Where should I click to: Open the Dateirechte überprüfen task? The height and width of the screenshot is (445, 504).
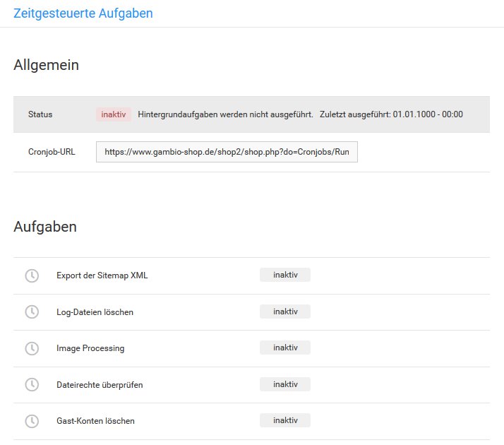[x=100, y=385]
